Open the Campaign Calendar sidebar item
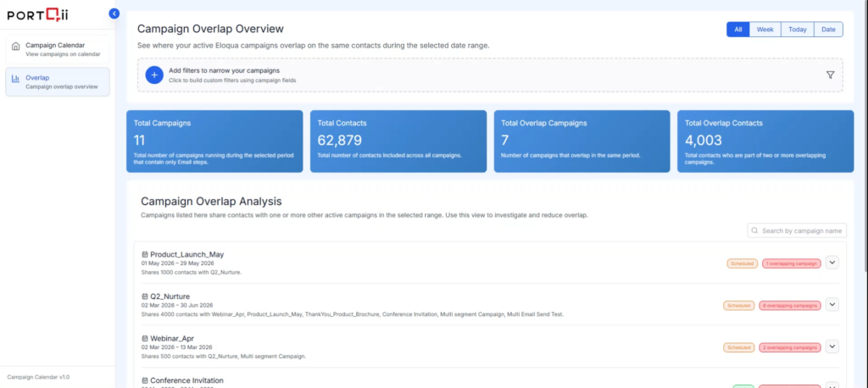 pyautogui.click(x=58, y=49)
